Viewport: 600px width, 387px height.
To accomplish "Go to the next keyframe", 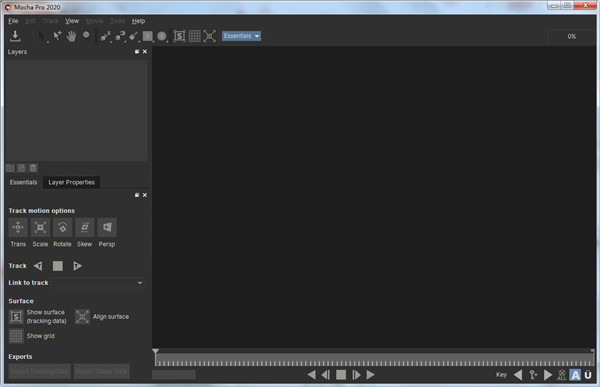I will [548, 375].
